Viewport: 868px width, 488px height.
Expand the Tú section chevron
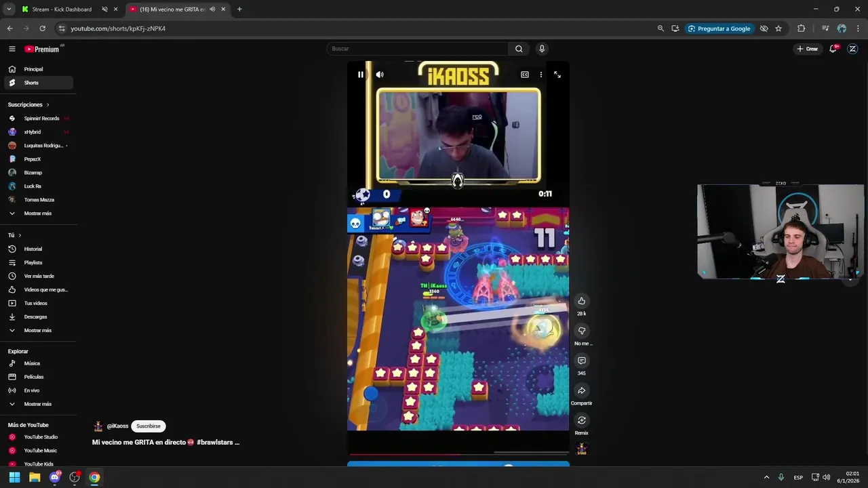20,235
